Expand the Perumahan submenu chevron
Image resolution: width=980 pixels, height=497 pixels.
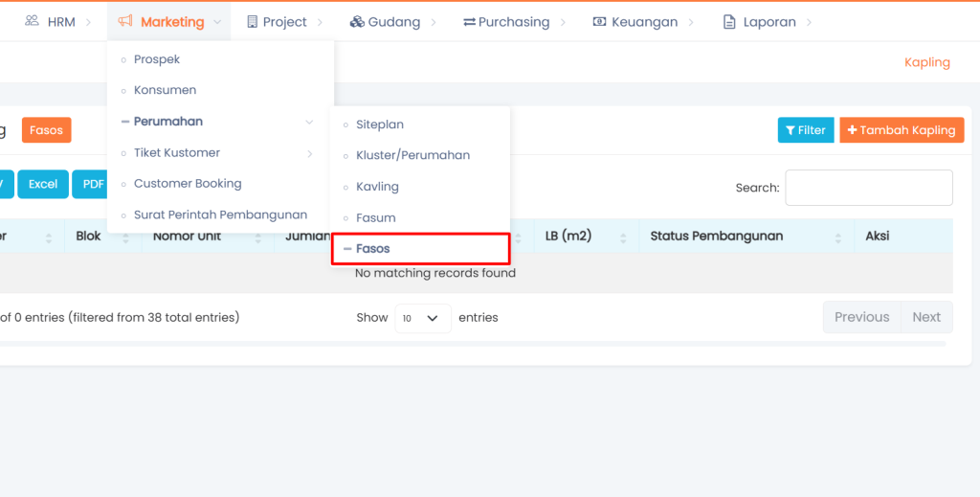click(x=309, y=122)
